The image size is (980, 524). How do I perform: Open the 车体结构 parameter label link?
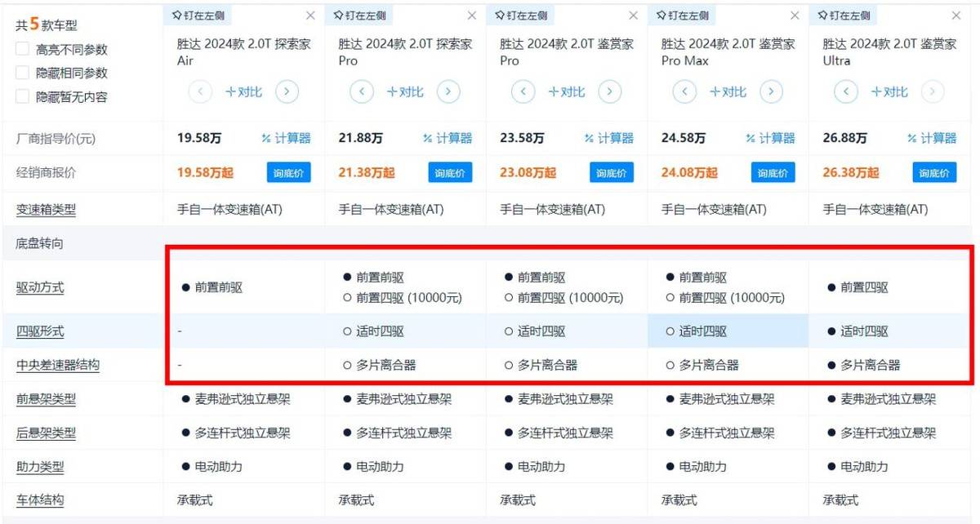tap(40, 500)
